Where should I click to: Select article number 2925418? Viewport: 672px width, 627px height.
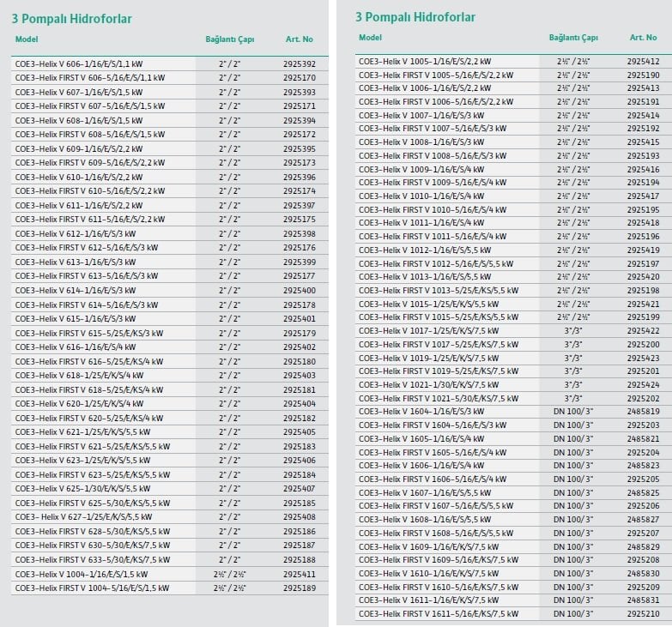[x=644, y=223]
